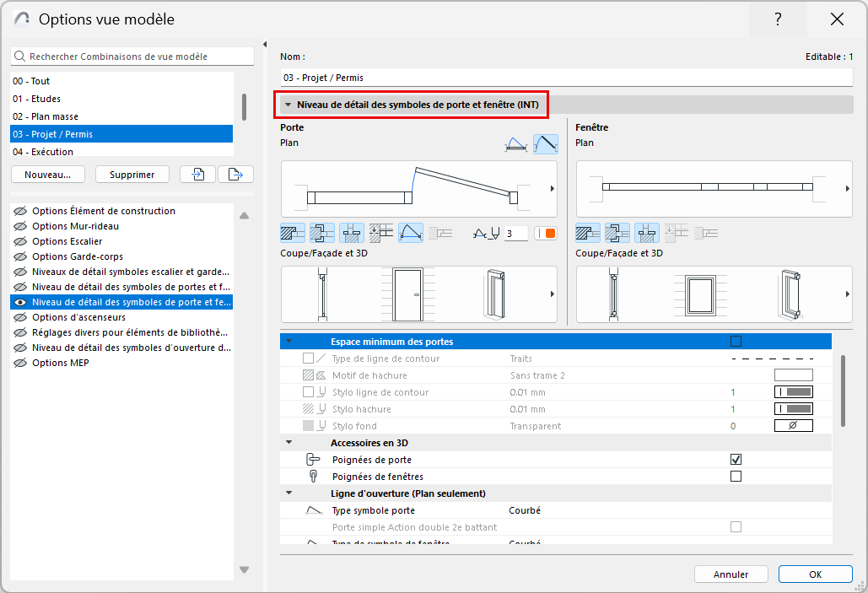Check the Poignées de fenêtres checkbox

coord(736,477)
